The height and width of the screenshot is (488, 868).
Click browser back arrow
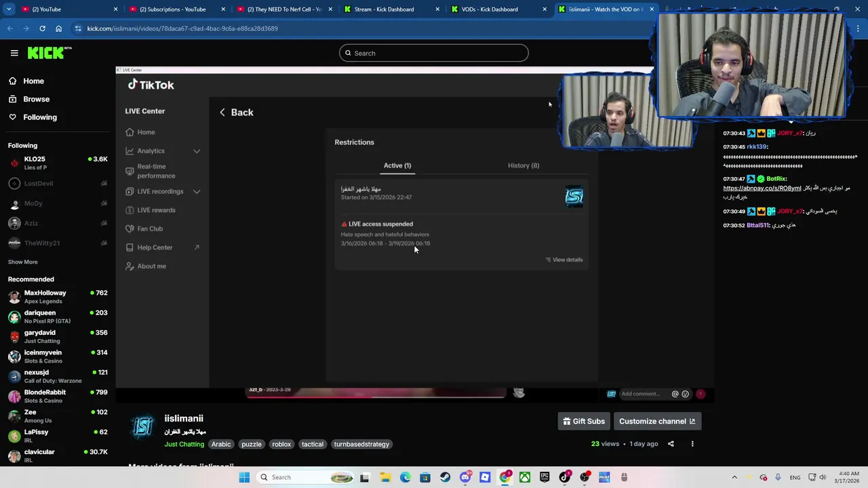[9, 28]
